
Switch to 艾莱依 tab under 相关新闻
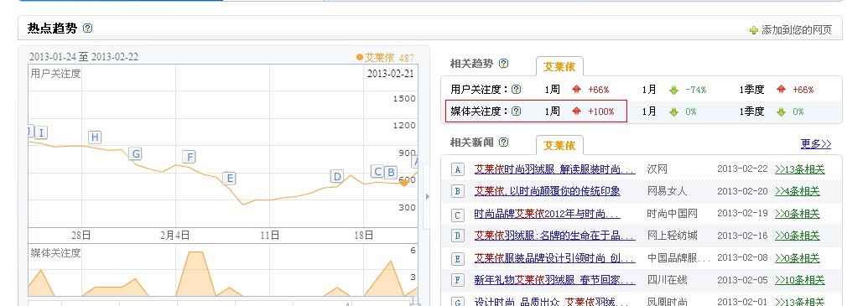point(559,145)
